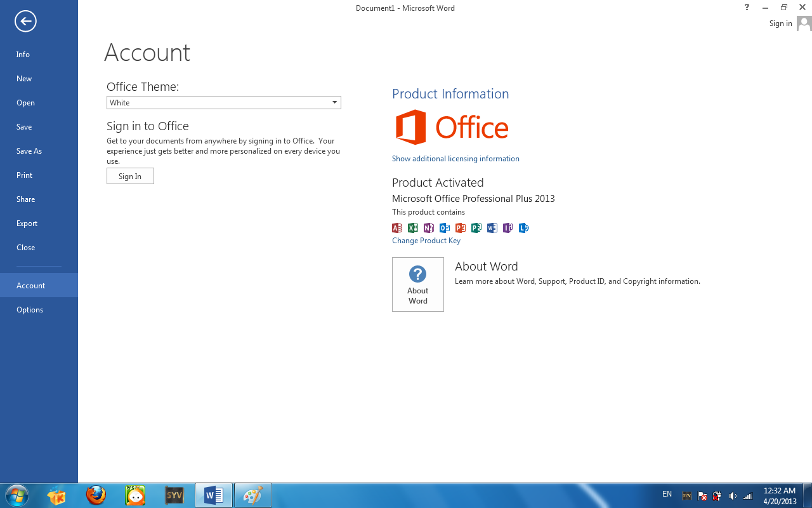Open the Export section
Screen dimensions: 812x508
coord(27,223)
